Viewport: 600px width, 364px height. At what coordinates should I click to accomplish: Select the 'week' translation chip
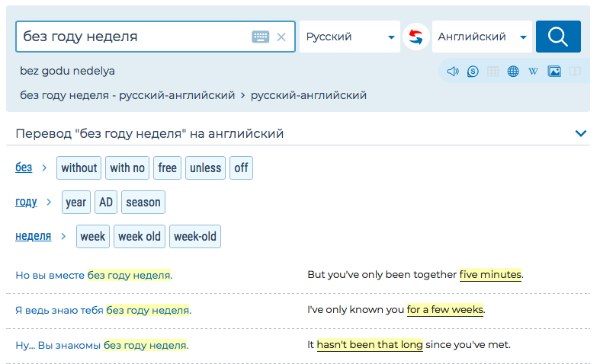pyautogui.click(x=92, y=237)
